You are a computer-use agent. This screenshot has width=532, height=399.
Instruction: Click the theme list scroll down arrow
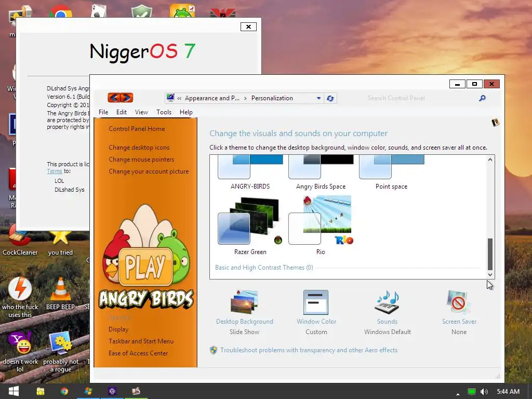click(490, 274)
